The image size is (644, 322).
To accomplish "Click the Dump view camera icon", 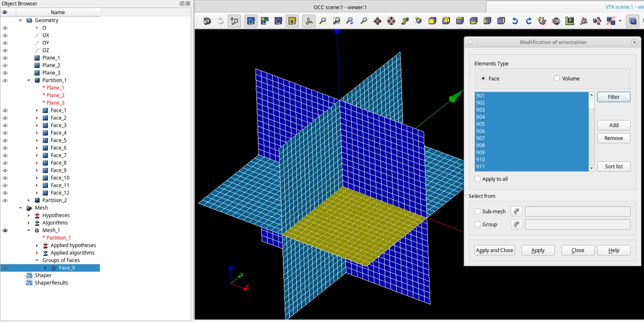I will (207, 21).
